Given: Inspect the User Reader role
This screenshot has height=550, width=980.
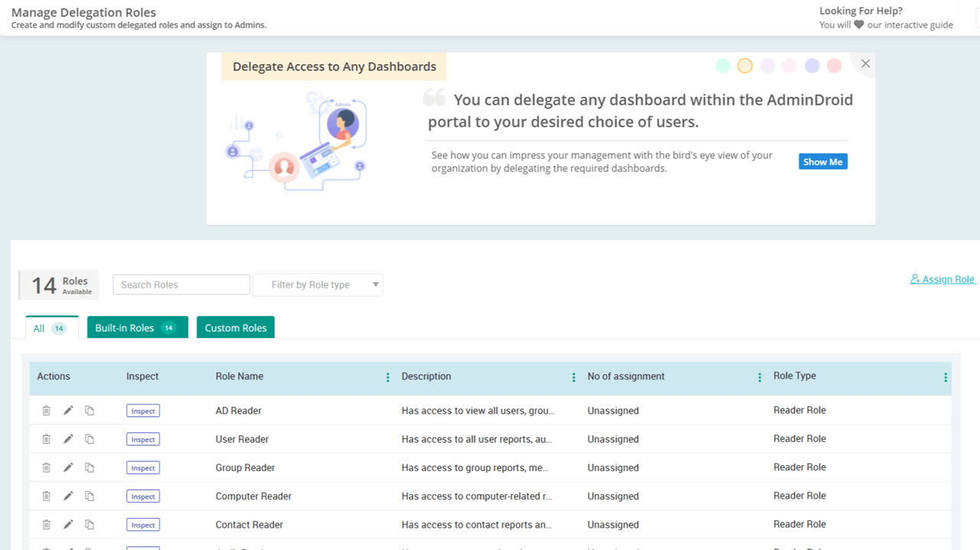Looking at the screenshot, I should click(x=143, y=439).
